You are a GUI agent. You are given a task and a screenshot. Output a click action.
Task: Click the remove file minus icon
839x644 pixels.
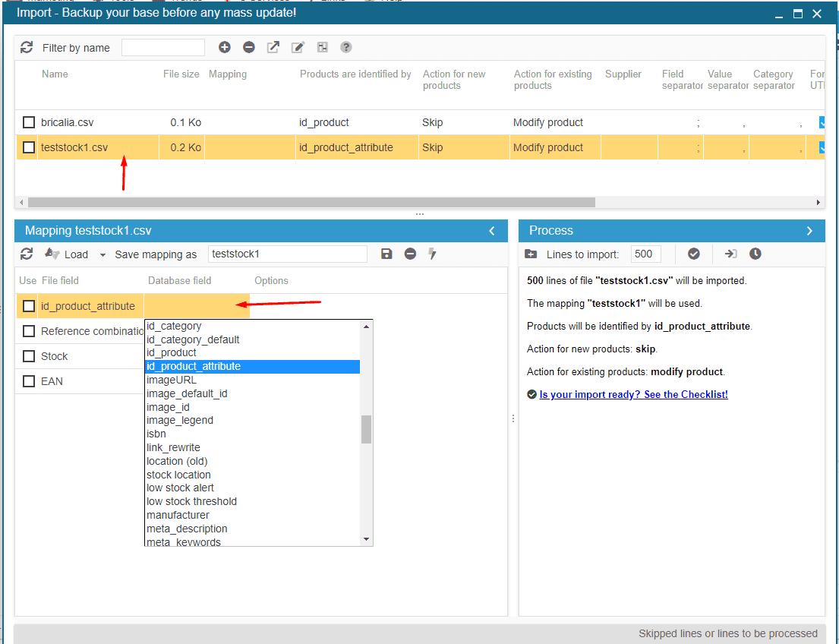pyautogui.click(x=249, y=47)
